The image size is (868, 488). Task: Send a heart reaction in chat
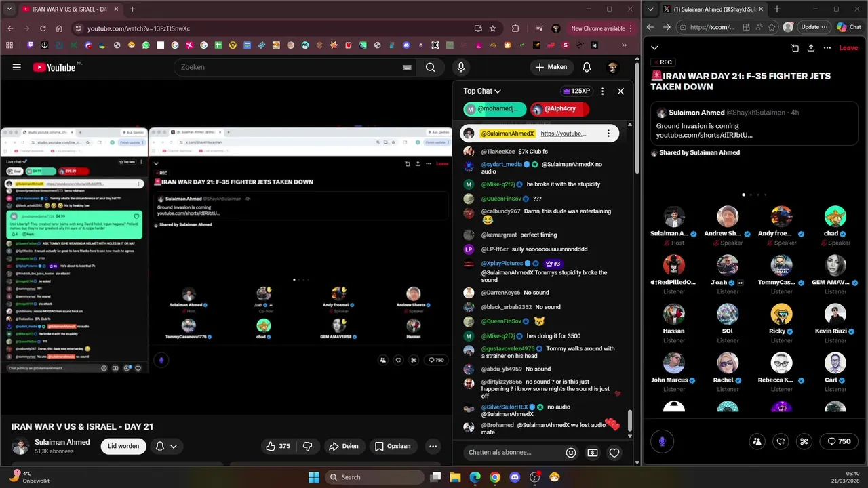[x=614, y=453]
